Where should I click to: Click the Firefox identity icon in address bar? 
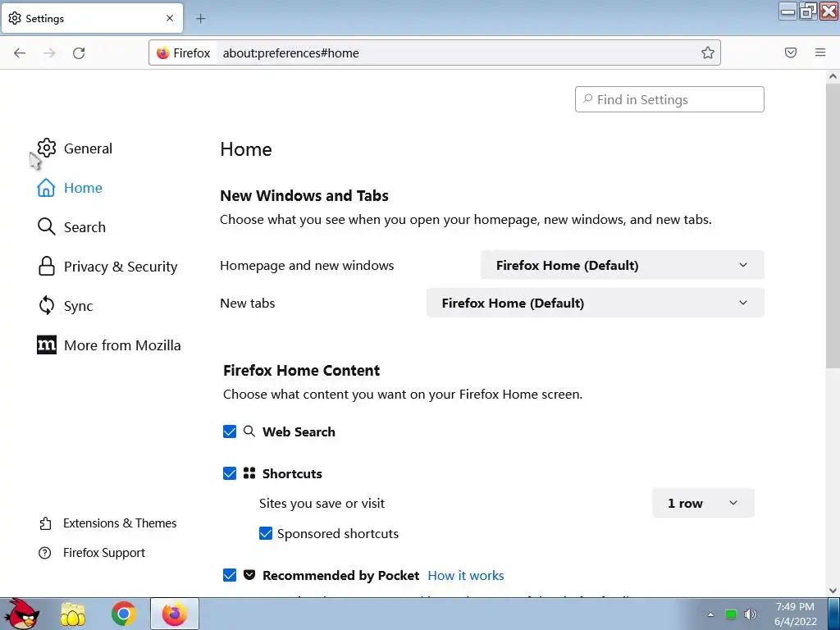coord(163,53)
